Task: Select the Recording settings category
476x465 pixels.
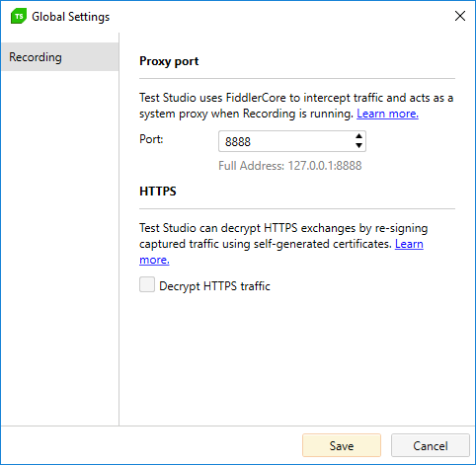Action: (x=59, y=57)
